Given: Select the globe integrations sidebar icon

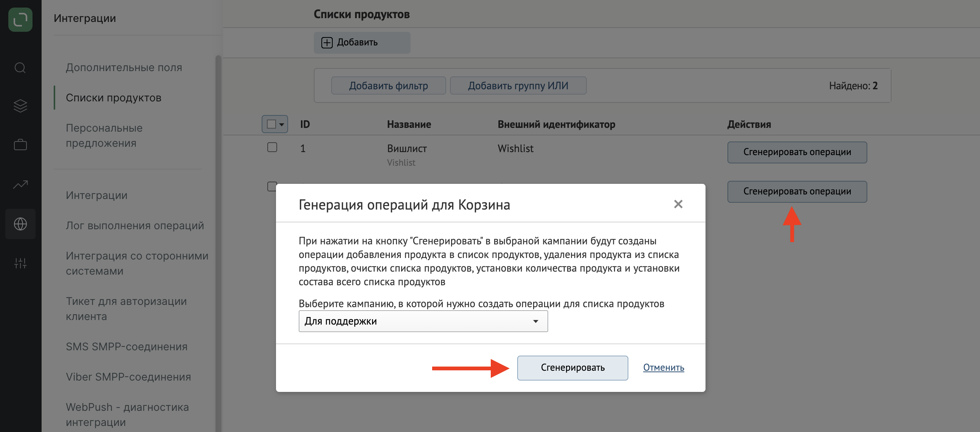Looking at the screenshot, I should tap(20, 224).
